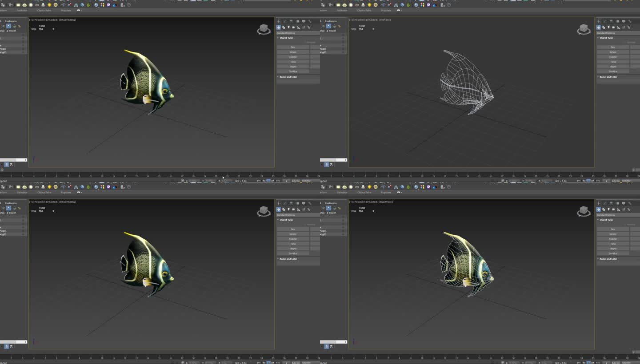The width and height of the screenshot is (640, 364).
Task: Open Motion tab beside the Edged Faces viewport
Action: click(x=618, y=203)
